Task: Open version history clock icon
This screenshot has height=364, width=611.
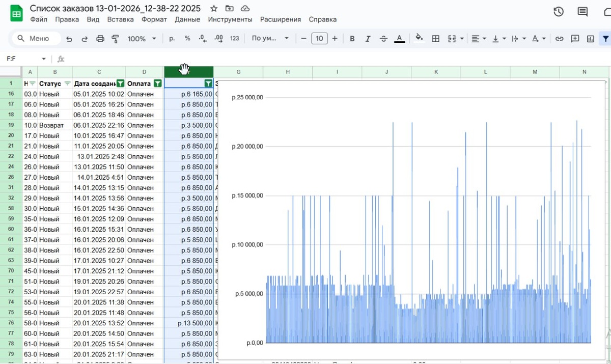Action: pos(559,12)
